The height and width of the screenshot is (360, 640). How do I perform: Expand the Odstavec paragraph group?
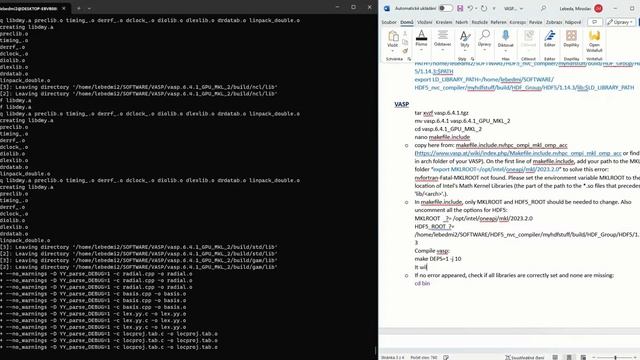click(x=442, y=41)
